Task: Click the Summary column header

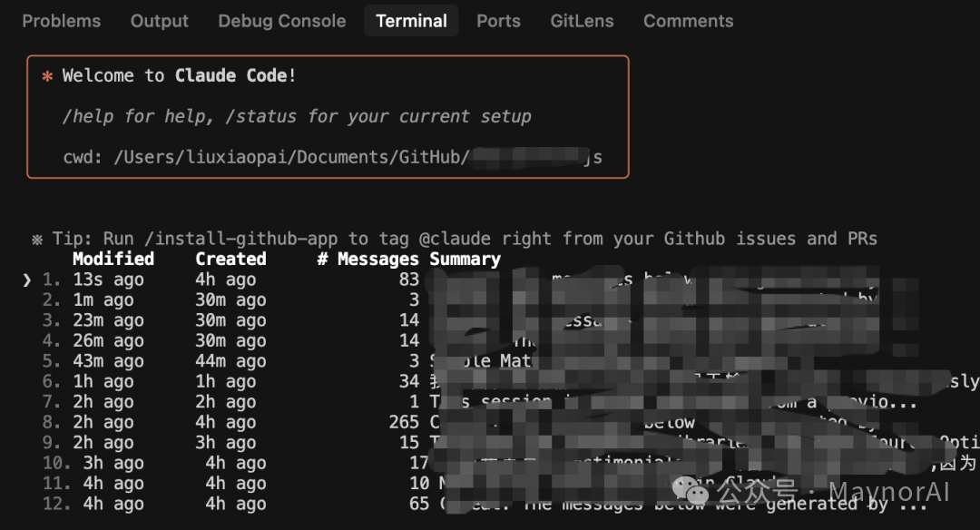Action: coord(465,259)
